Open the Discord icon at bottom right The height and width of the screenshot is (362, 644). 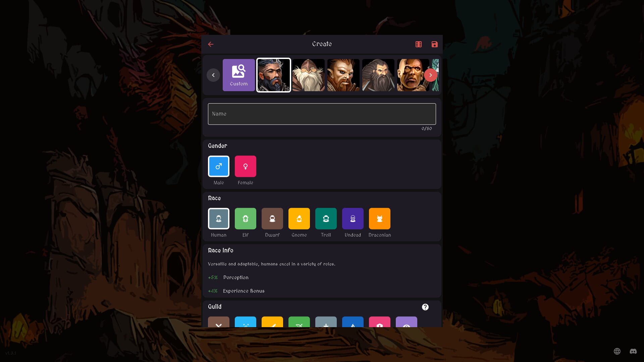pyautogui.click(x=633, y=352)
